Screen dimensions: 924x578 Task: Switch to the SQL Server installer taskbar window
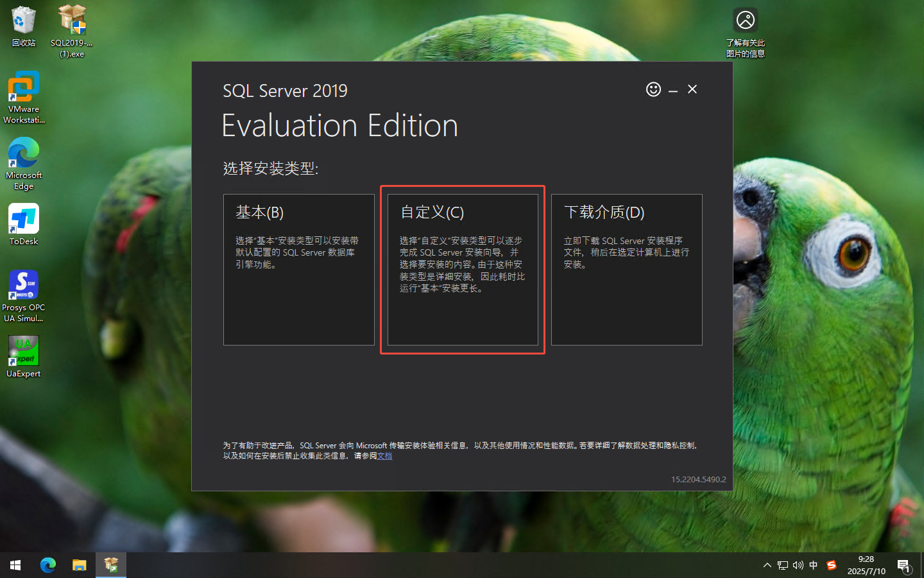pyautogui.click(x=110, y=565)
